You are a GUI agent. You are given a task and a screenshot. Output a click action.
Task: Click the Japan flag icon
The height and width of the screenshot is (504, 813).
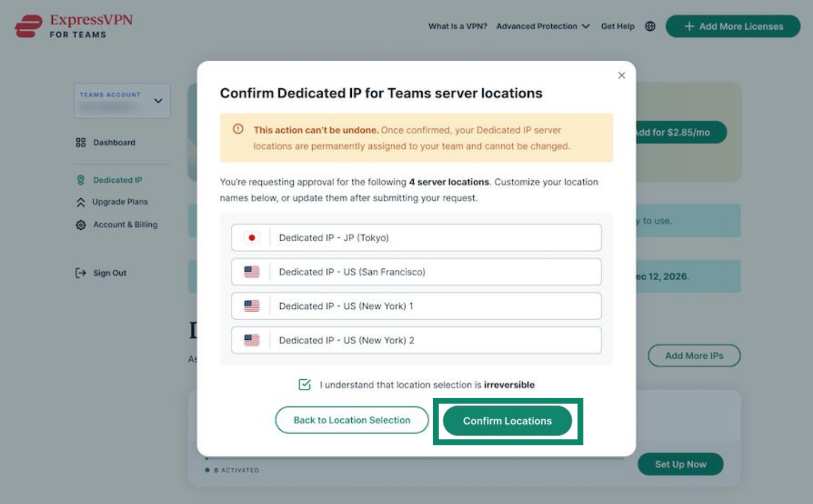click(251, 237)
